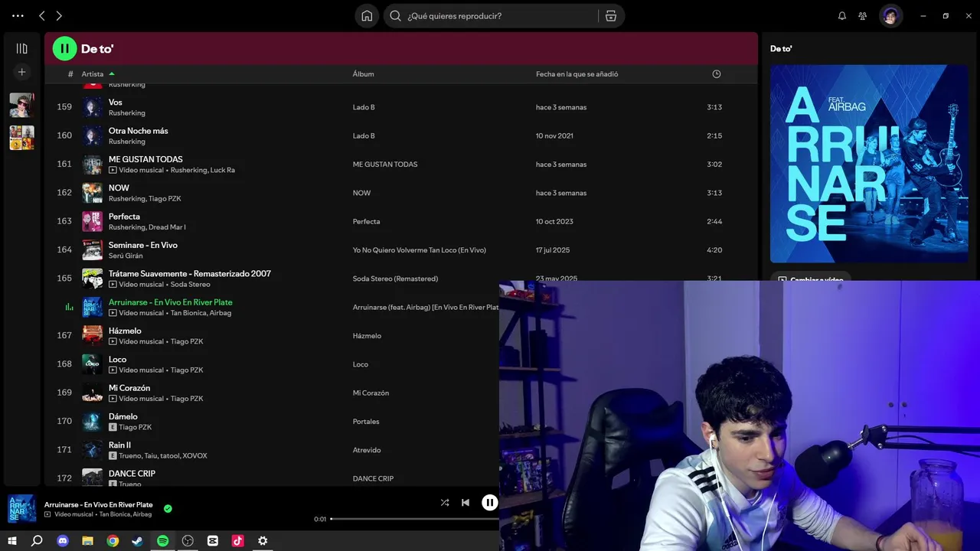This screenshot has width=980, height=551.
Task: Select the Rain II track title
Action: tap(119, 445)
